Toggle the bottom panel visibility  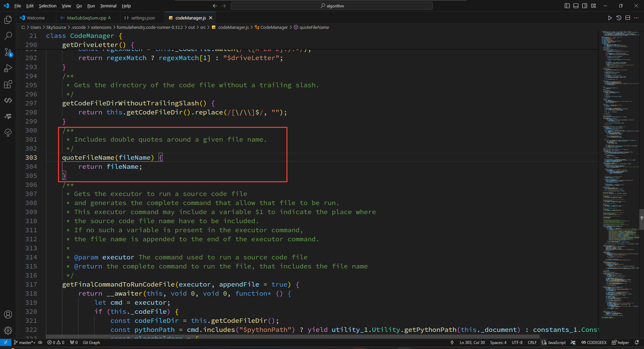point(576,6)
